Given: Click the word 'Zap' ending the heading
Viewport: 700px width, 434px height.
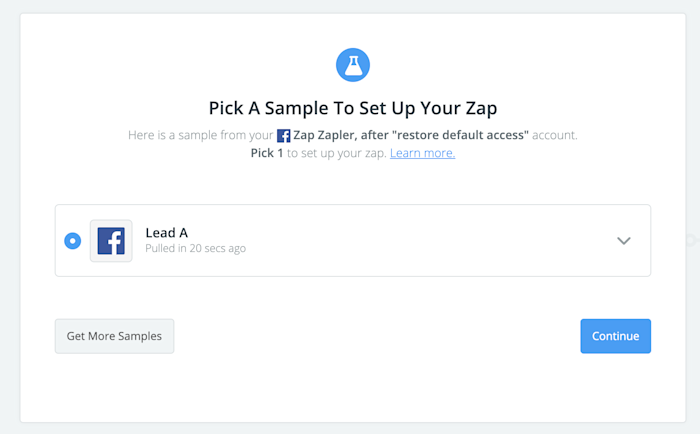Looking at the screenshot, I should (476, 108).
